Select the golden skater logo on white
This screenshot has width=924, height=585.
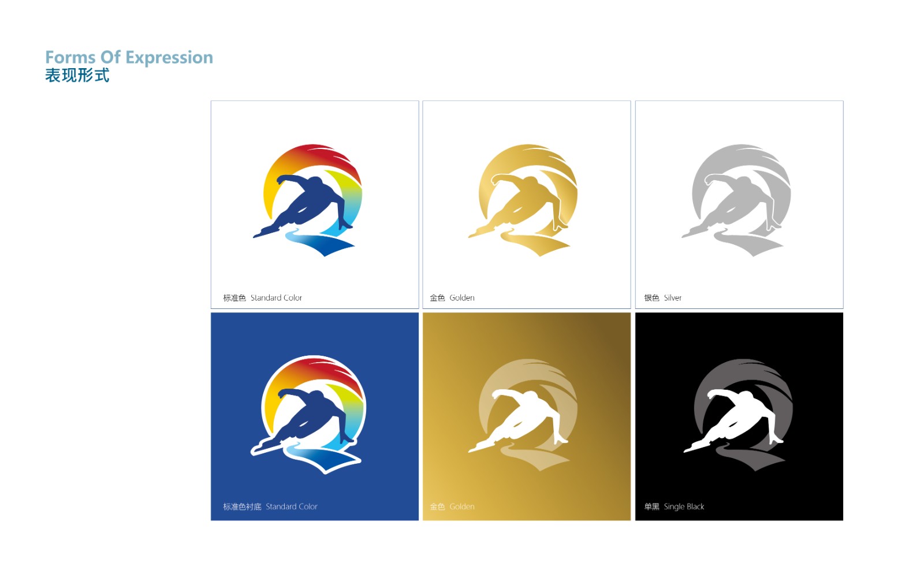point(523,200)
